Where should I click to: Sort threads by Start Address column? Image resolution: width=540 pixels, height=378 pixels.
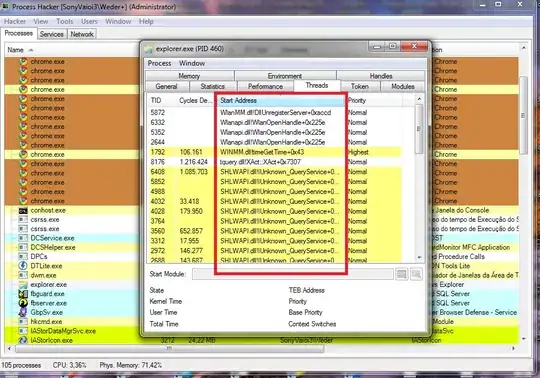[x=281, y=101]
